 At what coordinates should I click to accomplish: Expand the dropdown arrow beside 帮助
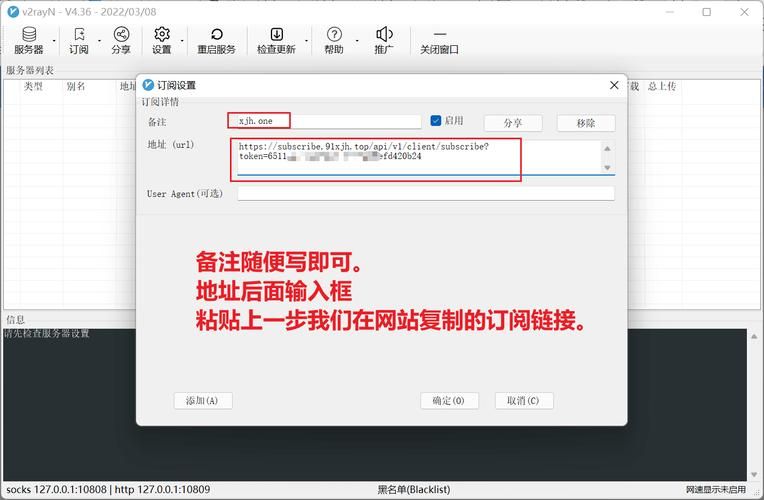(357, 41)
